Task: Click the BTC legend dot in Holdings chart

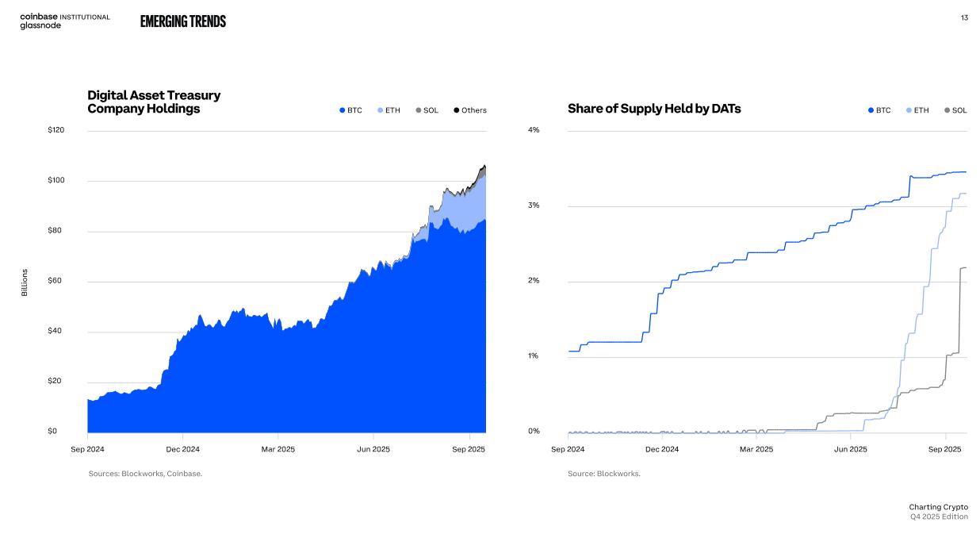Action: 342,110
